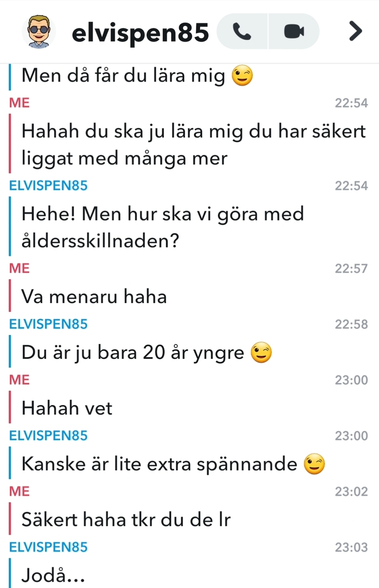Select the message 'Hahah vet'
The width and height of the screenshot is (379, 588).
click(x=67, y=408)
